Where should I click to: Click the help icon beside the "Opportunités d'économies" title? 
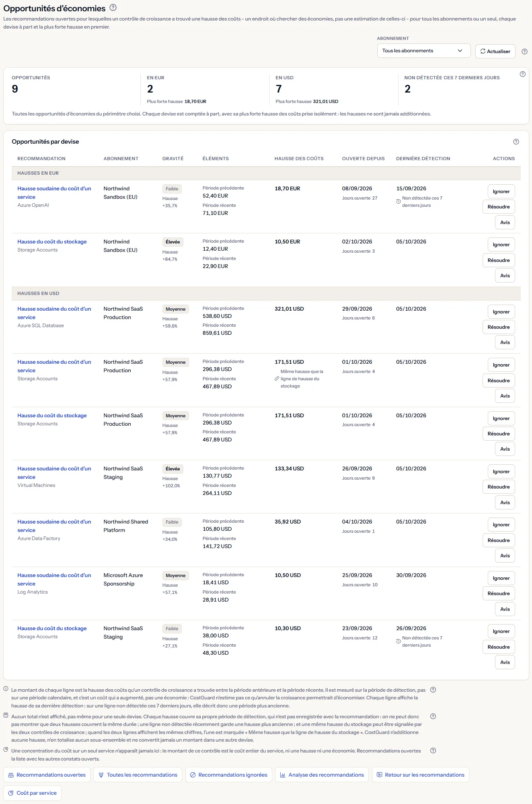pos(113,8)
